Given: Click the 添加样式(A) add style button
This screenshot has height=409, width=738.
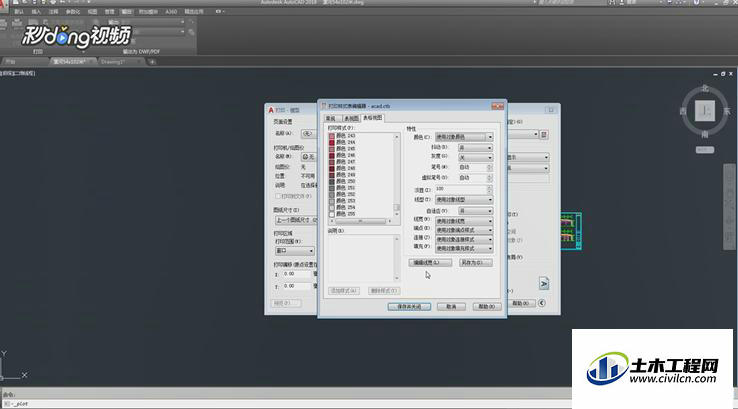Looking at the screenshot, I should [x=344, y=291].
